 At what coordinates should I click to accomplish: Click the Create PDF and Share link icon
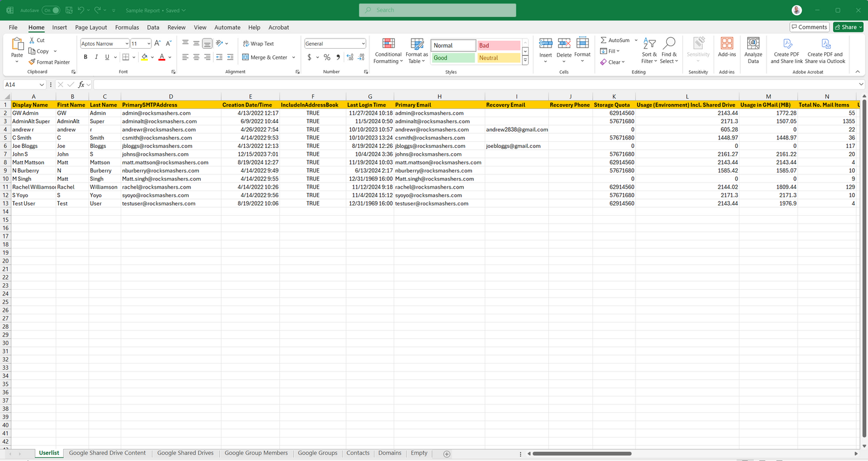[x=786, y=50]
